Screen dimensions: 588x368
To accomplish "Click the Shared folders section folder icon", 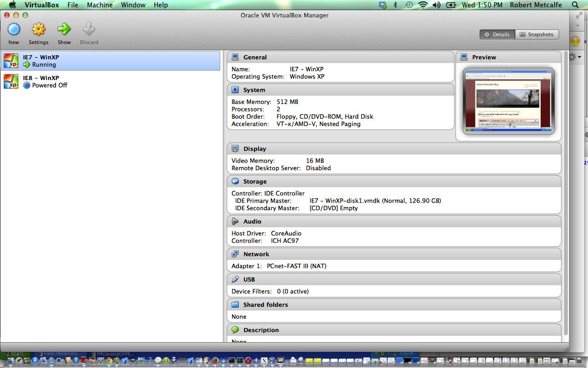I will click(235, 305).
